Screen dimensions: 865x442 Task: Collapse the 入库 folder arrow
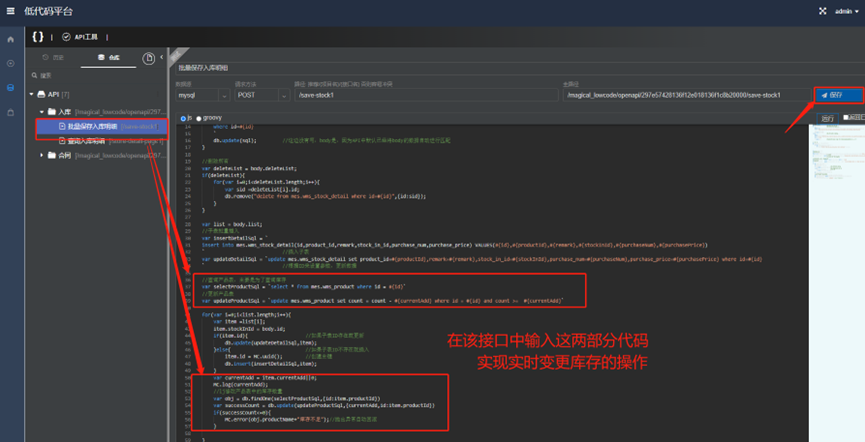pyautogui.click(x=41, y=112)
